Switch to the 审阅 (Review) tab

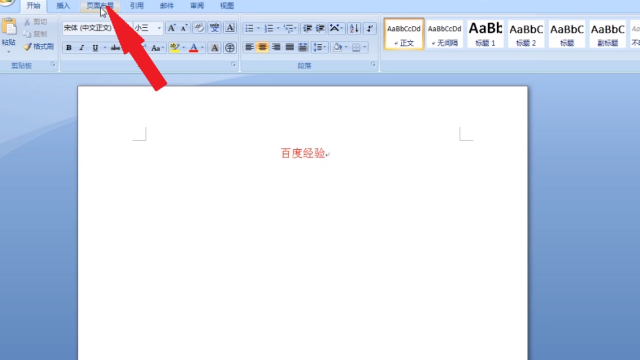pyautogui.click(x=197, y=6)
